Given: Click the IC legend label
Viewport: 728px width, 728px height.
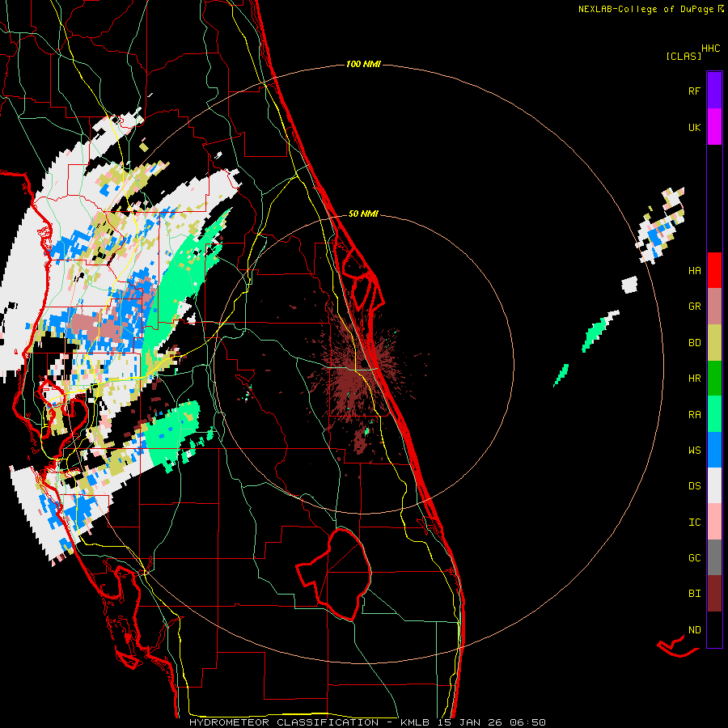Looking at the screenshot, I should pos(694,522).
